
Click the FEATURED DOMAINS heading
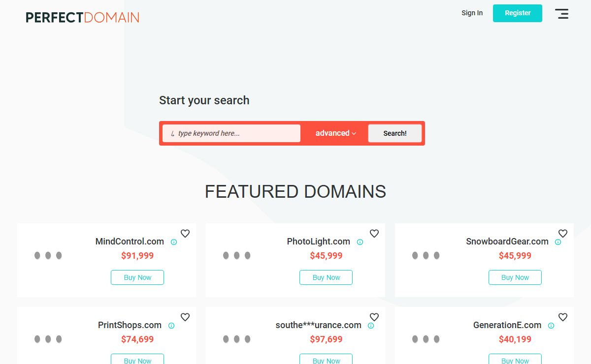coord(295,192)
